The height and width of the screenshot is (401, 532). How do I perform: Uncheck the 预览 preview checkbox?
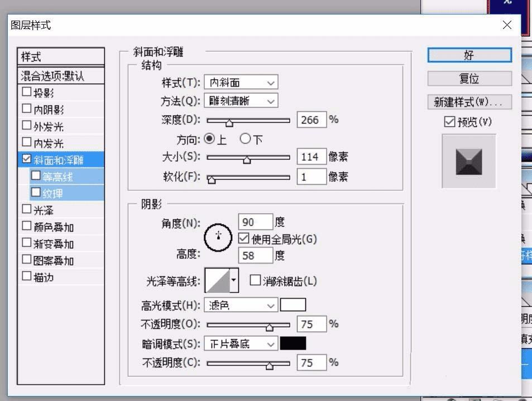[449, 122]
